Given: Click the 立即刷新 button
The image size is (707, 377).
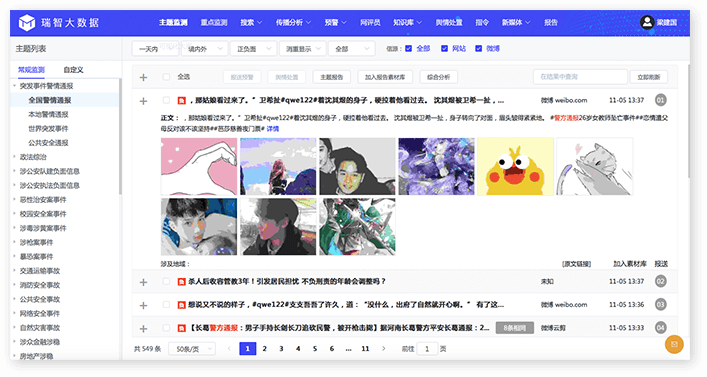Looking at the screenshot, I should (648, 77).
